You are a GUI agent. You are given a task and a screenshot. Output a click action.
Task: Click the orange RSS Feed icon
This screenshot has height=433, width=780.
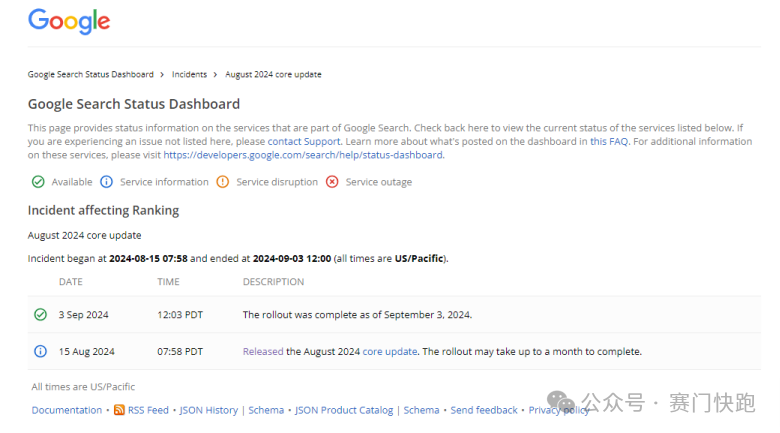pyautogui.click(x=119, y=410)
